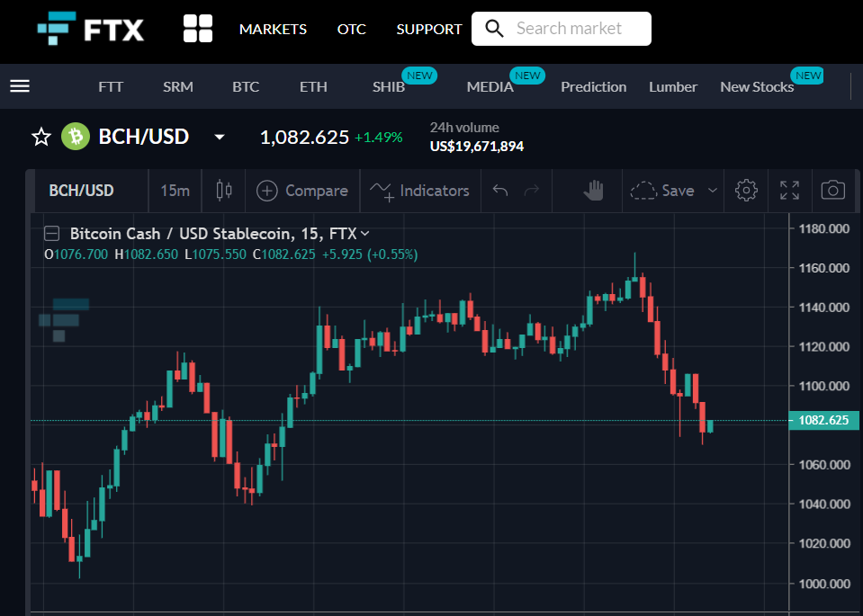Collapse the Bitcoin Cash legend box
The height and width of the screenshot is (616, 863).
click(x=51, y=234)
